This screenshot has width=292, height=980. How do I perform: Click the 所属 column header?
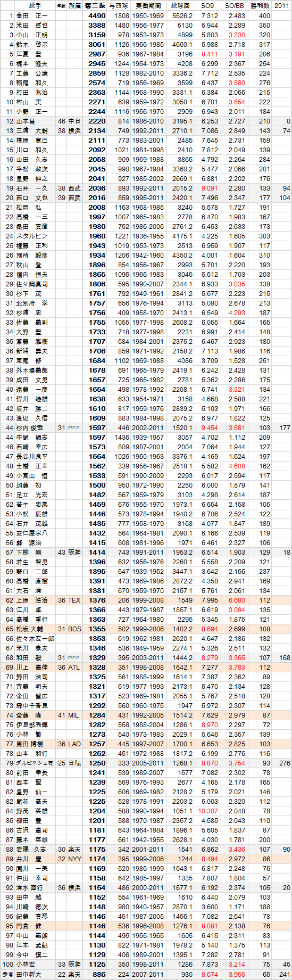74,6
